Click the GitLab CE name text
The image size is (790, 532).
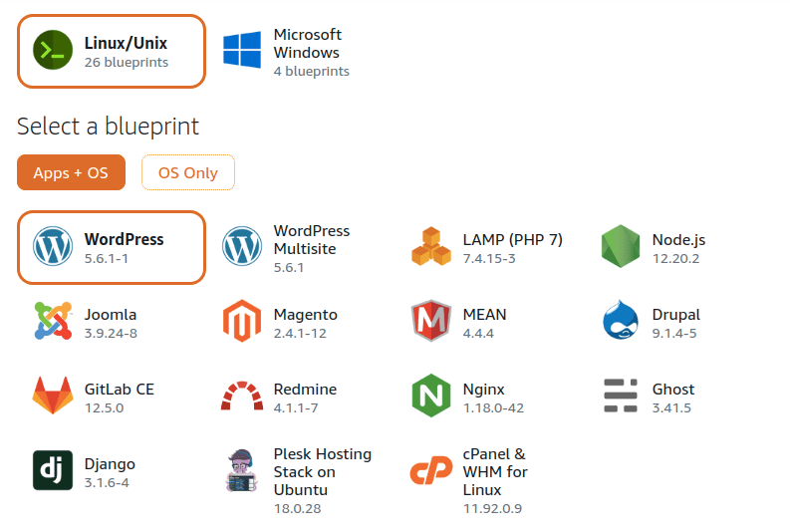[120, 390]
